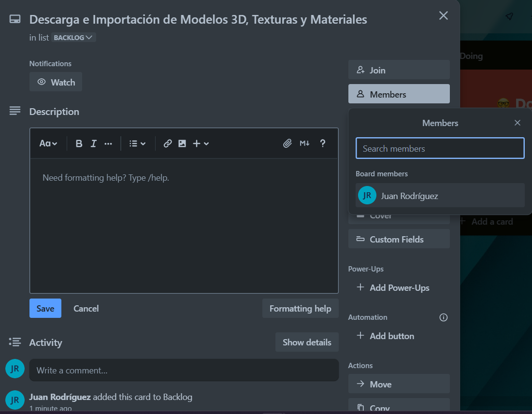The image size is (532, 414).
Task: Open more formatting options with ellipsis icon
Action: pos(108,143)
